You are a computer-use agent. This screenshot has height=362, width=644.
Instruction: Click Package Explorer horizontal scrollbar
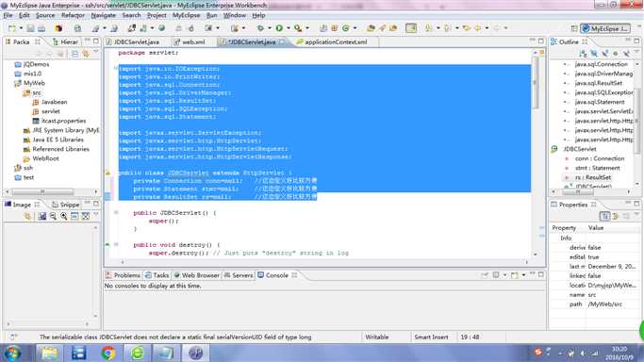42,191
